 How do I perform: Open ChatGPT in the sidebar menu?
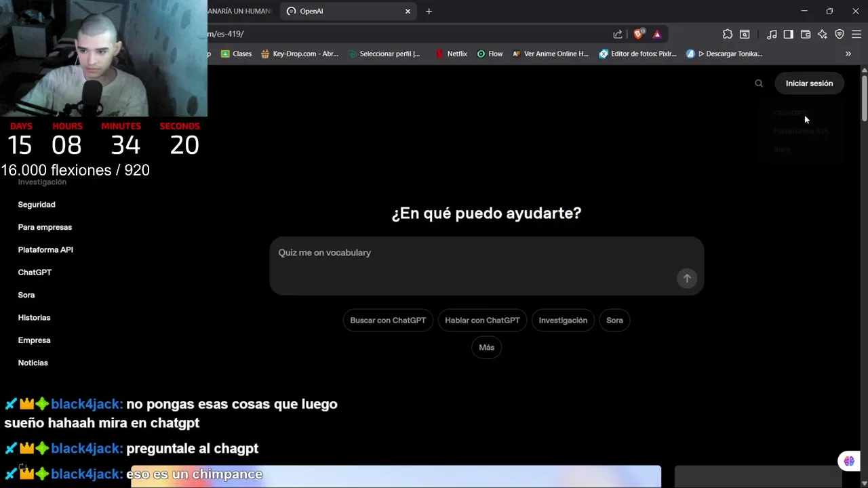coord(35,272)
